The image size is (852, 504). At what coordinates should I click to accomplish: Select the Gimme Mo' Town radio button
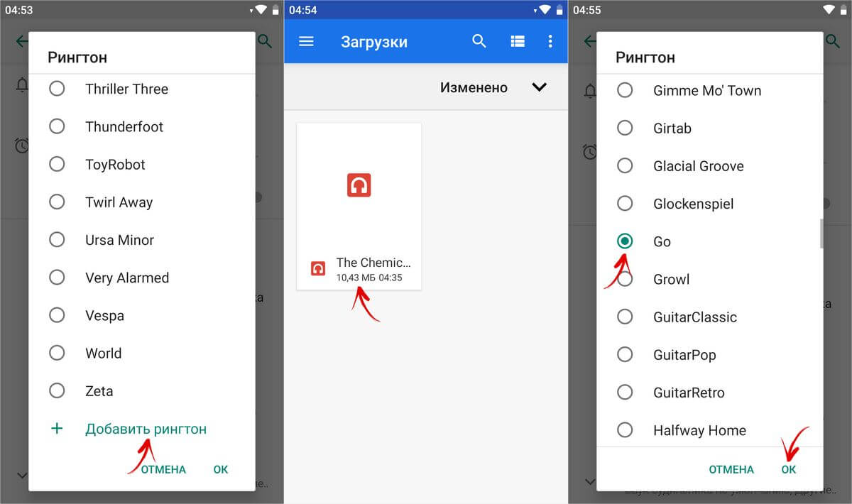tap(625, 90)
